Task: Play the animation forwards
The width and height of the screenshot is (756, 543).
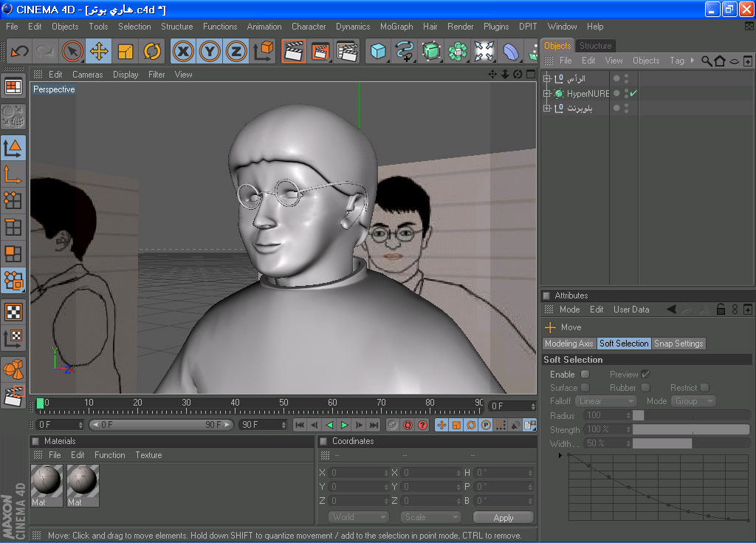Action: [344, 425]
